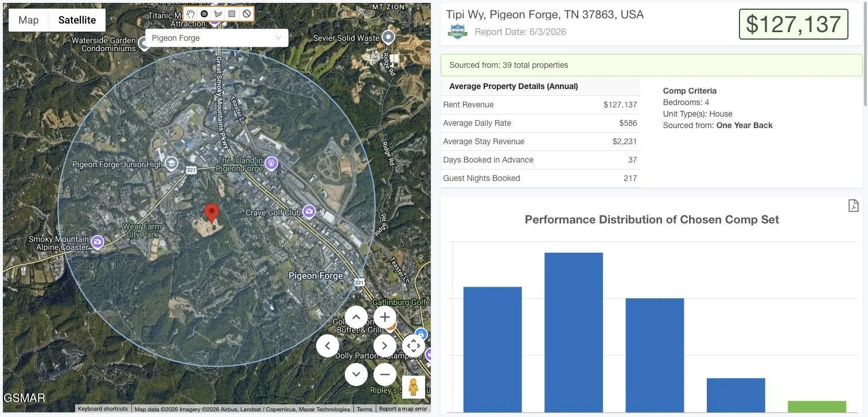
Task: Select the rectangle drawing tool
Action: pyautogui.click(x=232, y=14)
